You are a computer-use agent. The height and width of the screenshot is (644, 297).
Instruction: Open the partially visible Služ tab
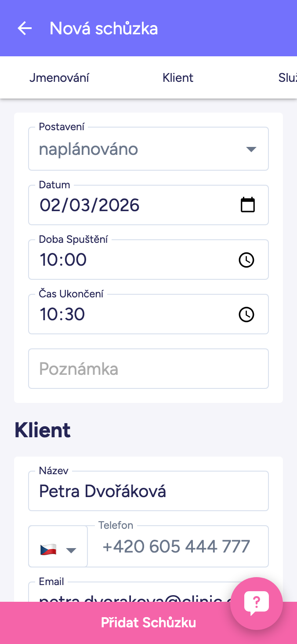click(x=287, y=78)
